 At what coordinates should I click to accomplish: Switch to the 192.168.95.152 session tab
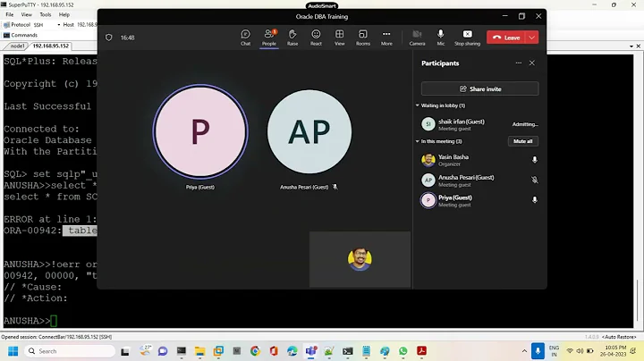pos(50,46)
